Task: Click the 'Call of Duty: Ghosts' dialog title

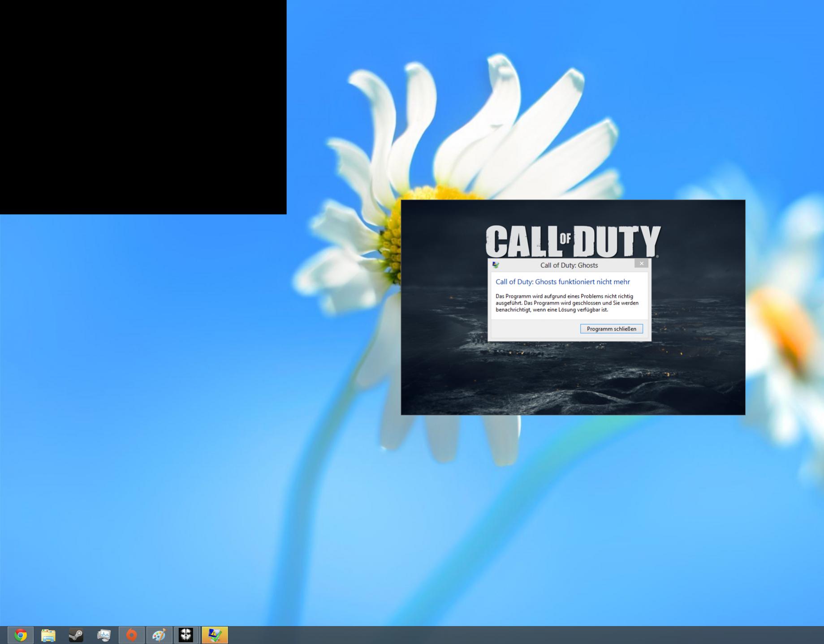Action: point(569,265)
